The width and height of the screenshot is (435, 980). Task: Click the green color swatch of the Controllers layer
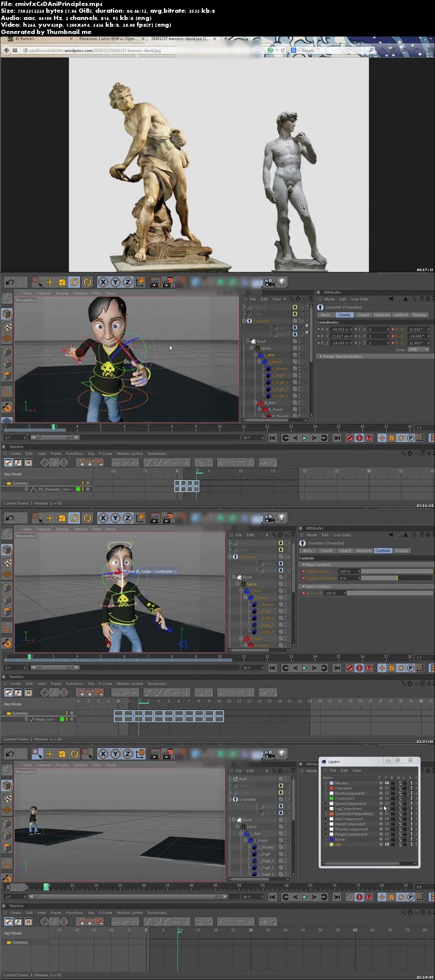(x=331, y=798)
